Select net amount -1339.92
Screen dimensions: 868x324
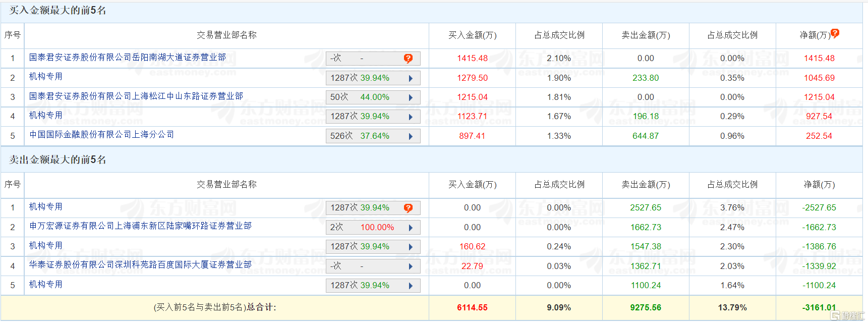[819, 266]
